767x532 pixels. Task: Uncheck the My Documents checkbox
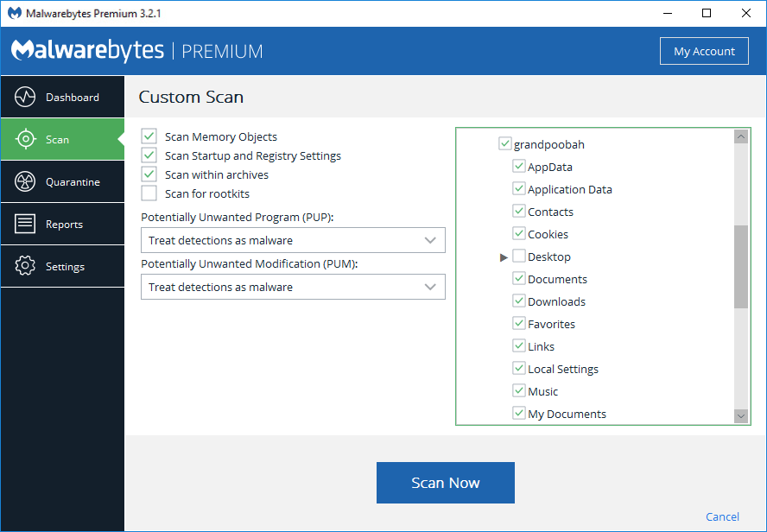tap(518, 414)
